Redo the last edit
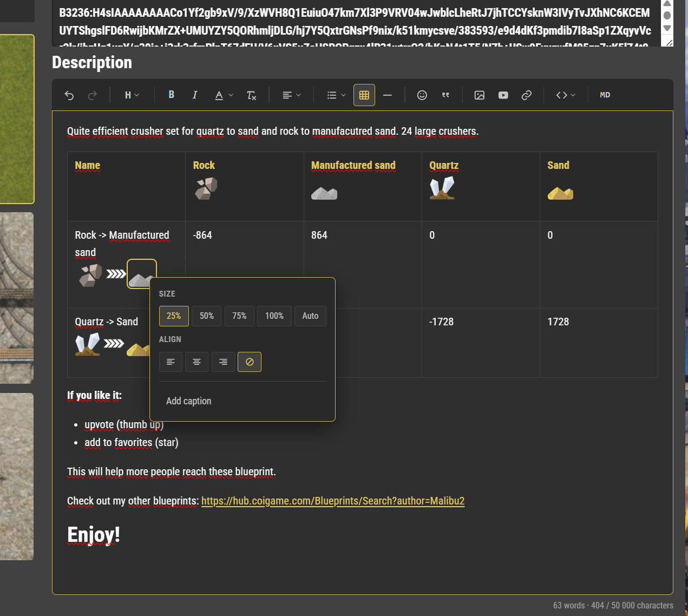Image resolution: width=688 pixels, height=616 pixels. click(x=93, y=95)
